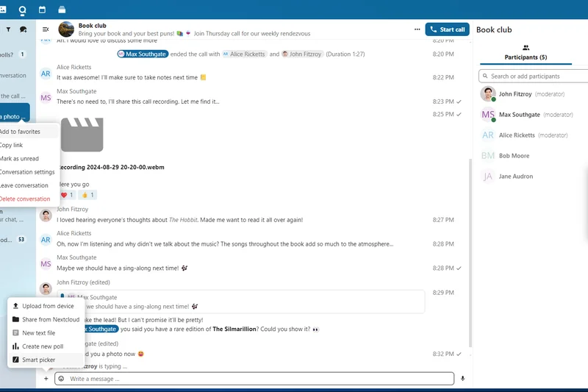Click the Max Southgate mention in call-ended message

click(x=143, y=54)
